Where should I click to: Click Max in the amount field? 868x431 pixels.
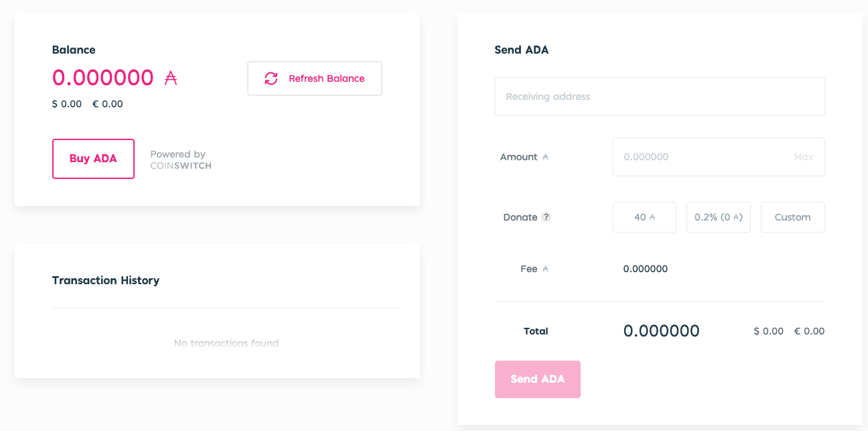pyautogui.click(x=804, y=157)
